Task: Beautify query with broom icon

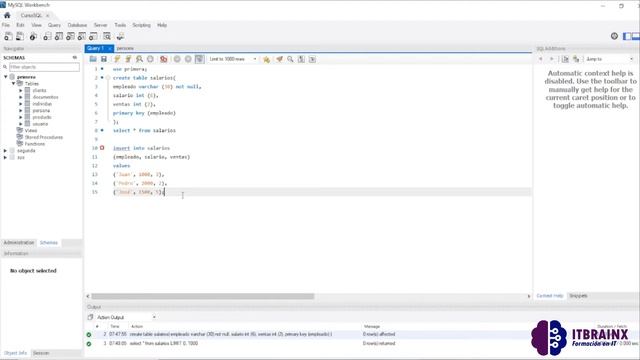Action: pos(279,59)
